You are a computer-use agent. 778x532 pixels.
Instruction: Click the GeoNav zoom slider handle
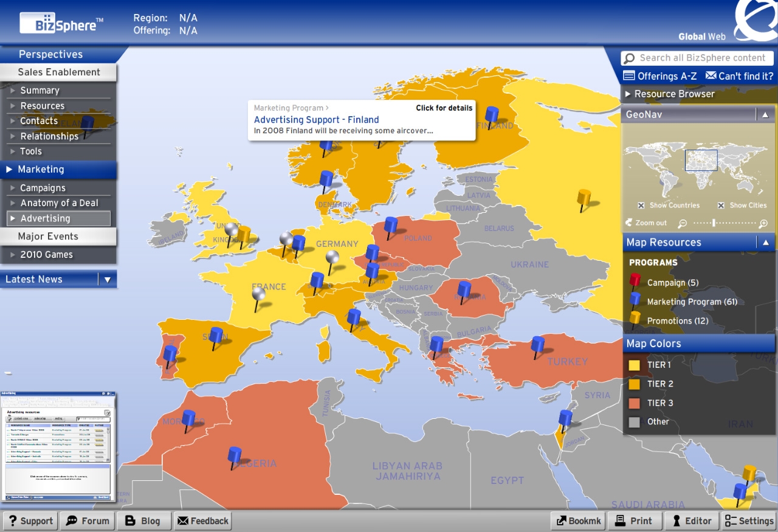click(714, 223)
